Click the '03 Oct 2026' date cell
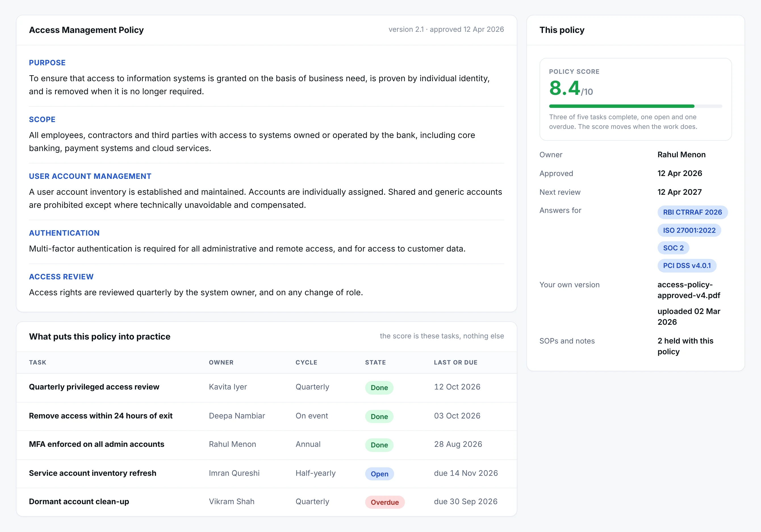761x532 pixels. click(x=457, y=416)
